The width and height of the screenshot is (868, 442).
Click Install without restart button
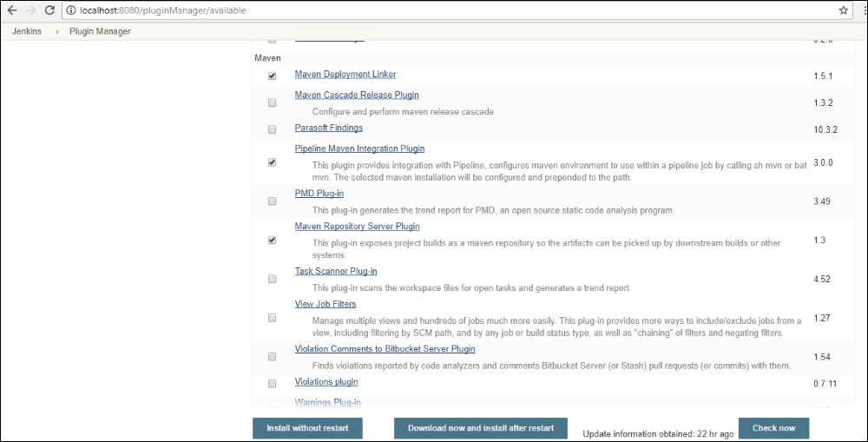pyautogui.click(x=308, y=428)
